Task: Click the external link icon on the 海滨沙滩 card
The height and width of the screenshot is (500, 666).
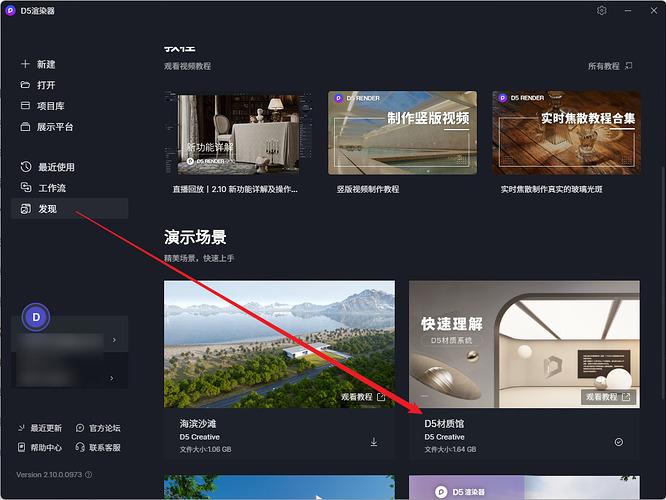Action: 381,397
